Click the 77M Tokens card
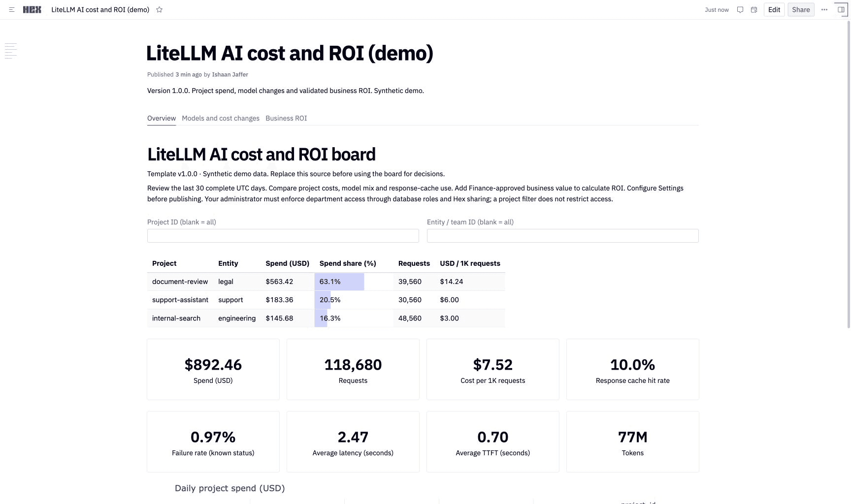851x504 pixels. [633, 442]
